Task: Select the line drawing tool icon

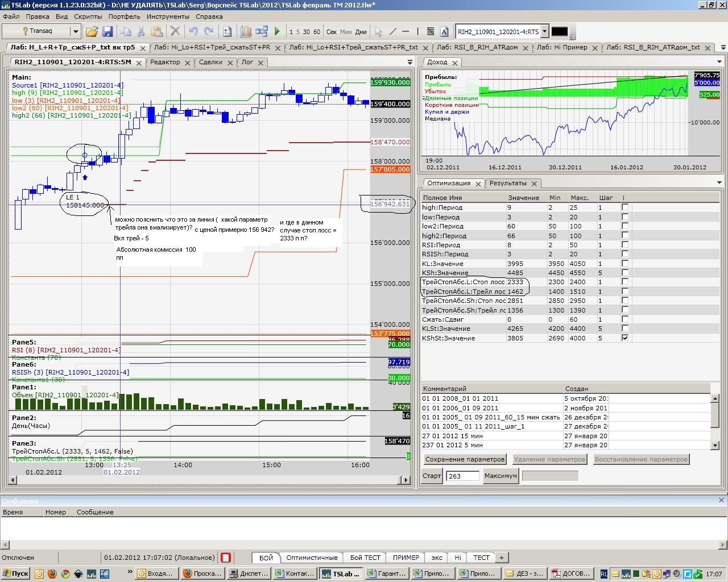Action: pos(393,32)
